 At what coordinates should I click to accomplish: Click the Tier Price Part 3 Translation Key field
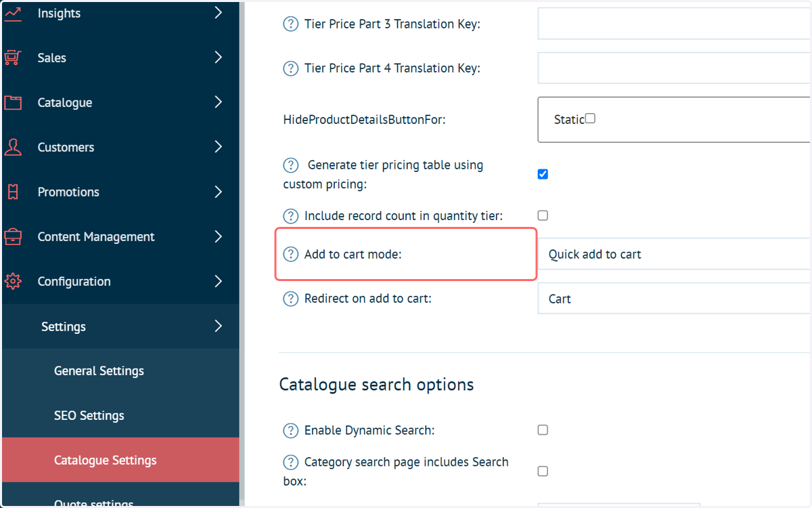coord(675,24)
